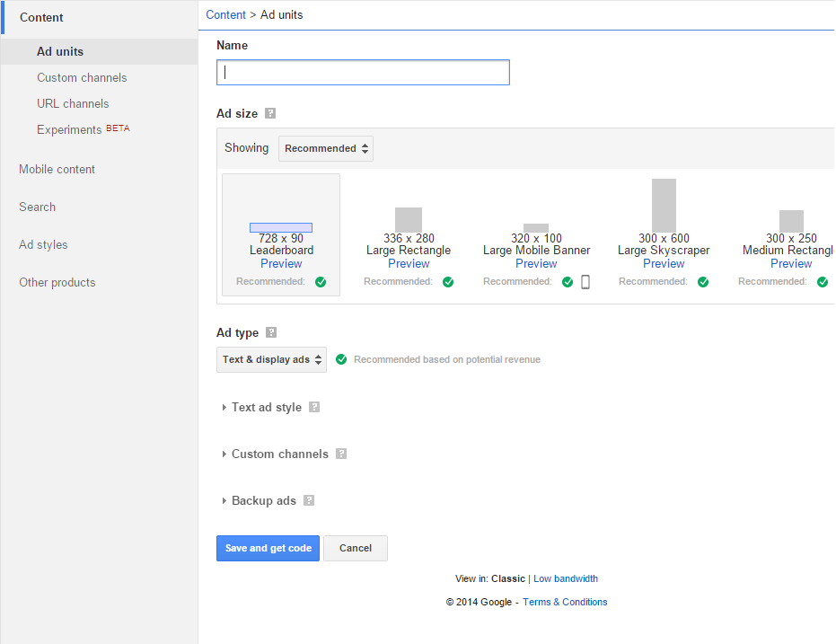
Task: Click the Custom channels help icon
Action: 341,454
